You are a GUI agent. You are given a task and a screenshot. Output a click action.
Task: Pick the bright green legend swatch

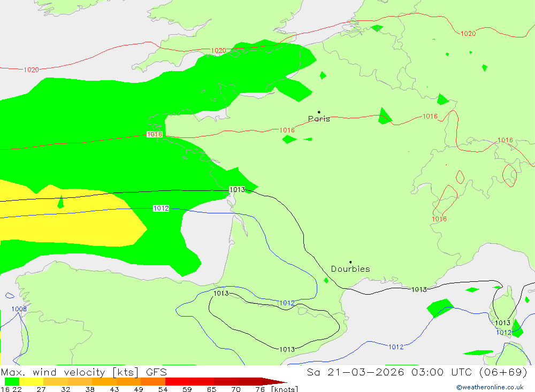12,381
